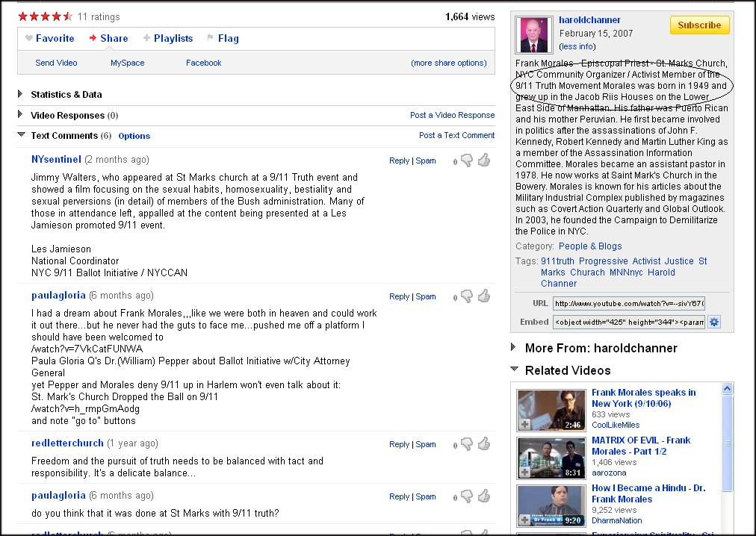The width and height of the screenshot is (756, 536).
Task: Click the video URL field
Action: pyautogui.click(x=629, y=304)
